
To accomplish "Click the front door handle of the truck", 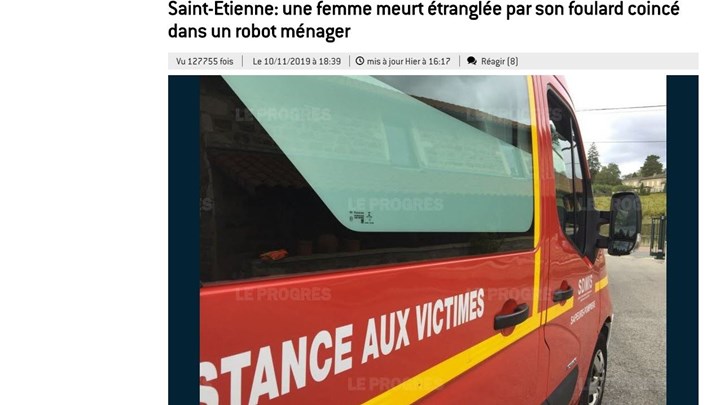I will (x=563, y=292).
